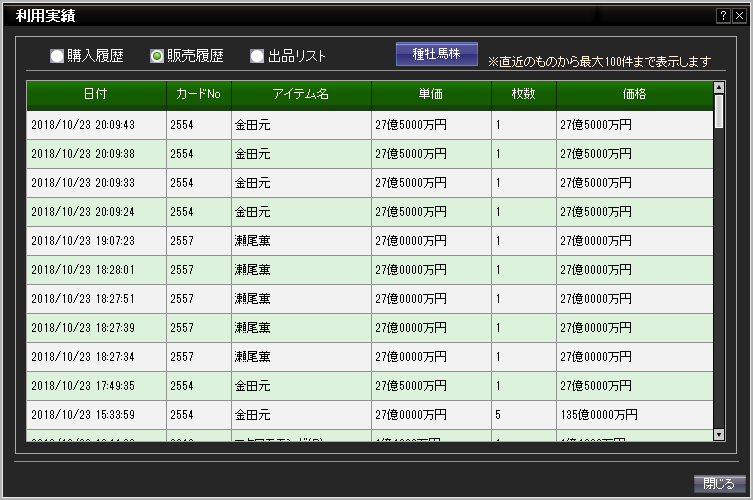Select the 購入履歴 radio button
The height and width of the screenshot is (500, 753).
pos(57,56)
